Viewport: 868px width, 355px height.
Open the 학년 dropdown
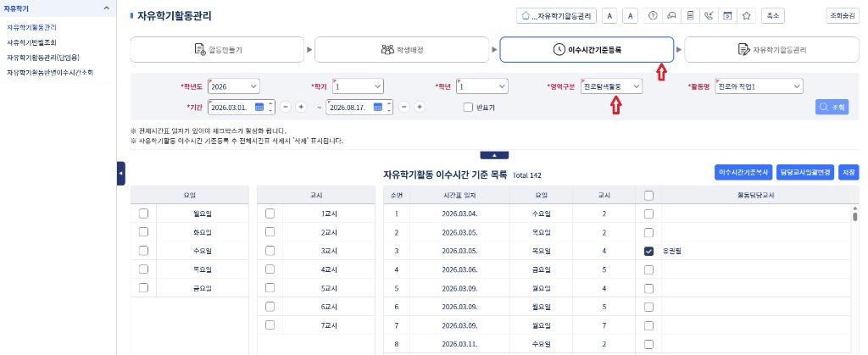pyautogui.click(x=482, y=86)
